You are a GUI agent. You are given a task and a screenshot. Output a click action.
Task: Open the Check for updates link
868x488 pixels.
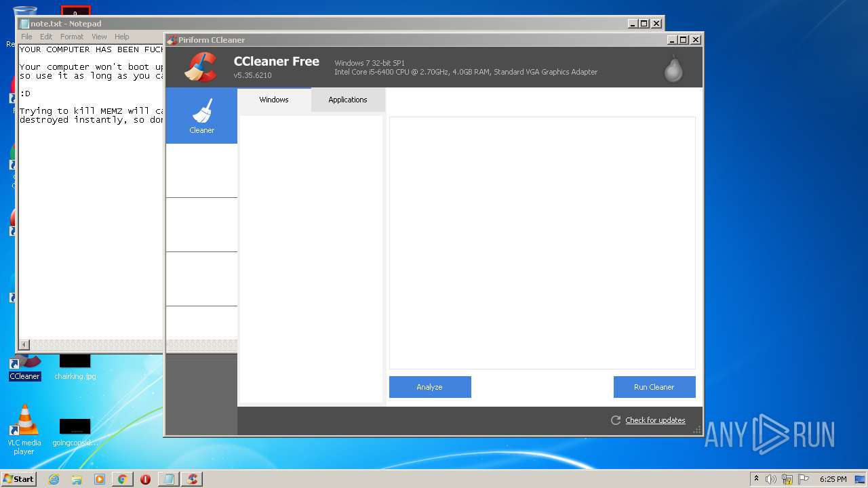(x=655, y=420)
